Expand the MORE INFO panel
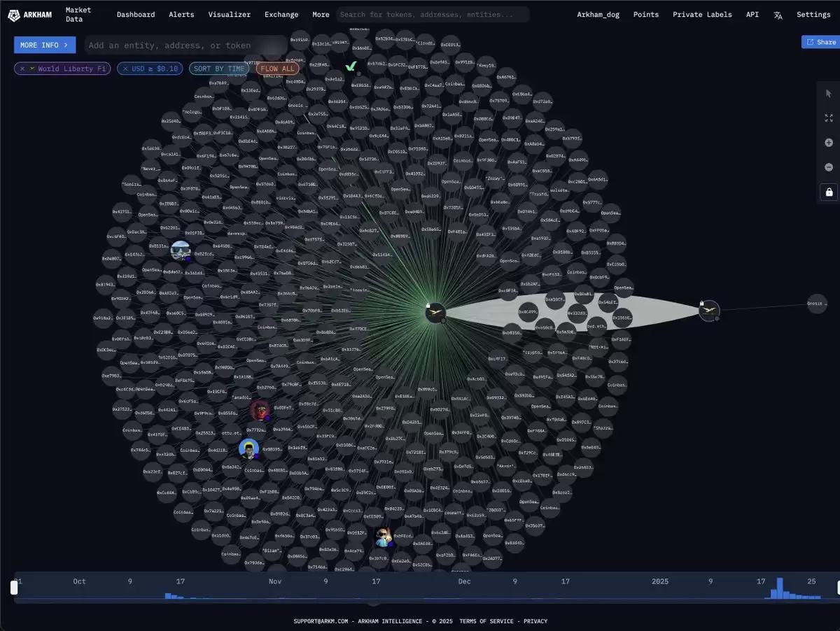 point(45,45)
